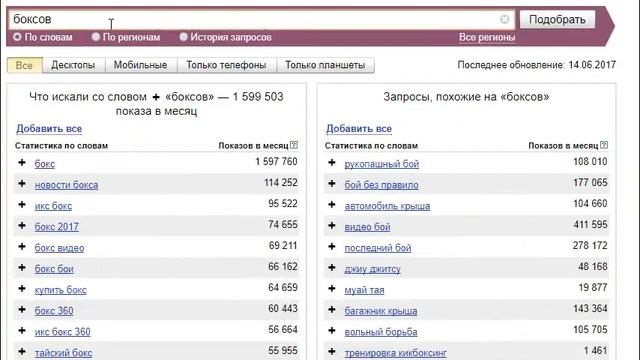Viewport: 640px width, 360px height.
Task: Add 'тайский бокс' with its plus icon
Action: click(22, 352)
